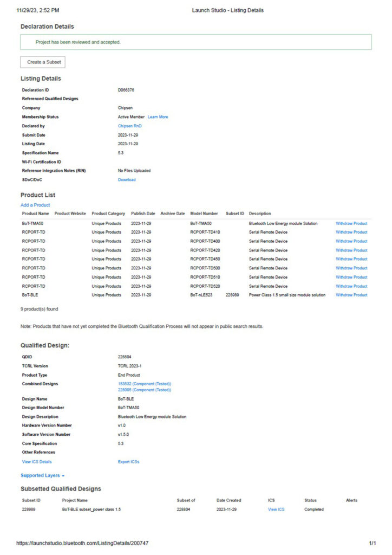
Task: Withdraw the BoT-TMA50 product
Action: tap(351, 223)
